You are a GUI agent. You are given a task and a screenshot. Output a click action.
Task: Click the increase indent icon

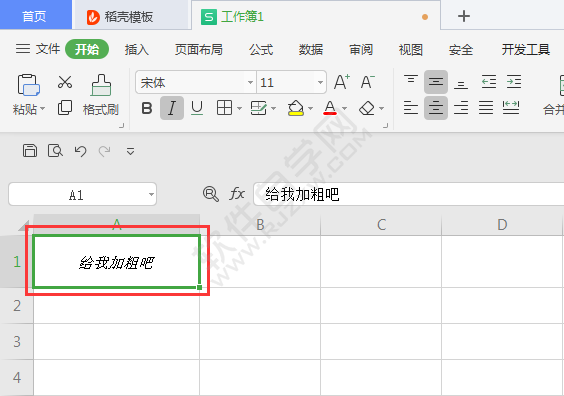pos(514,82)
